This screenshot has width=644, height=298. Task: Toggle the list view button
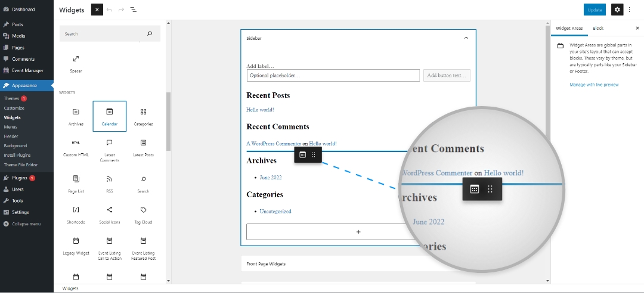tap(133, 10)
